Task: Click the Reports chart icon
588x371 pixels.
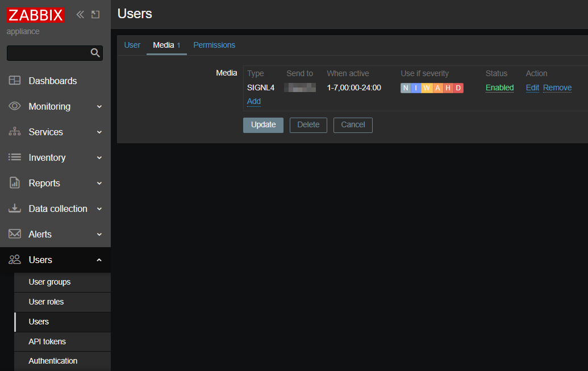Action: pos(15,183)
